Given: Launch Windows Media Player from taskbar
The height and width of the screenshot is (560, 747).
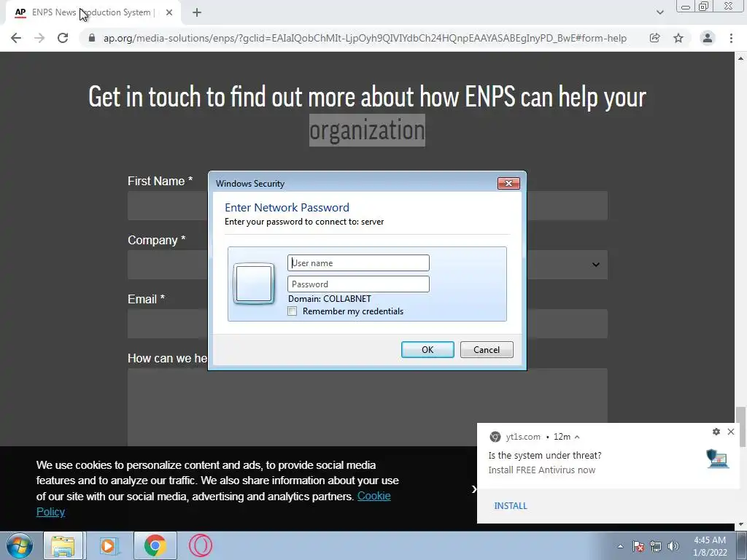Looking at the screenshot, I should [x=108, y=545].
